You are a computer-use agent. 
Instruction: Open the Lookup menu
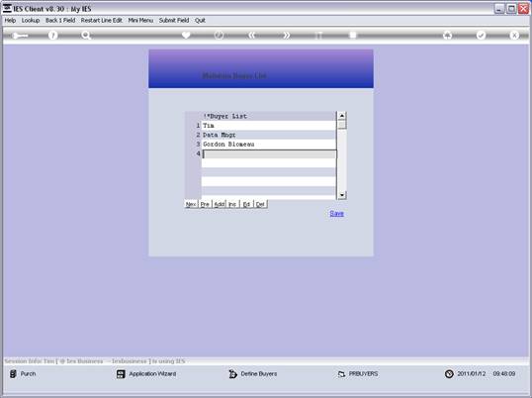(31, 21)
